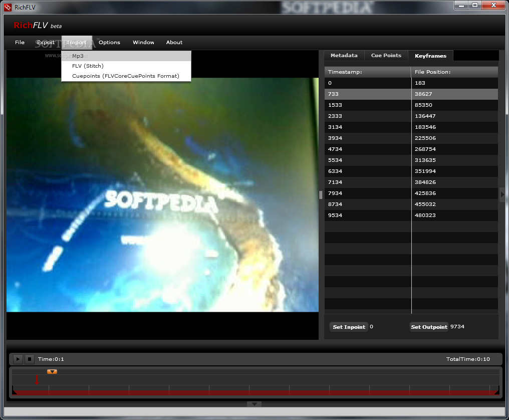Open the About menu
This screenshot has width=509, height=420.
pos(174,42)
